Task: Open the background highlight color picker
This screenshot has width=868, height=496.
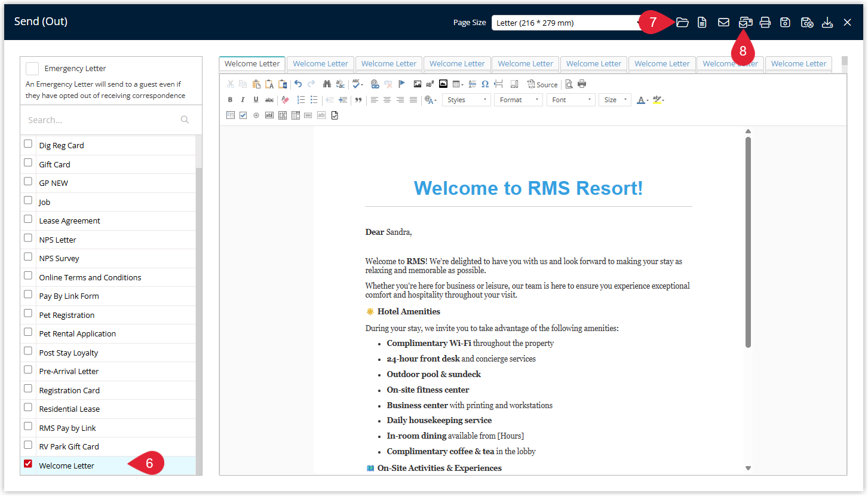Action: click(x=658, y=100)
